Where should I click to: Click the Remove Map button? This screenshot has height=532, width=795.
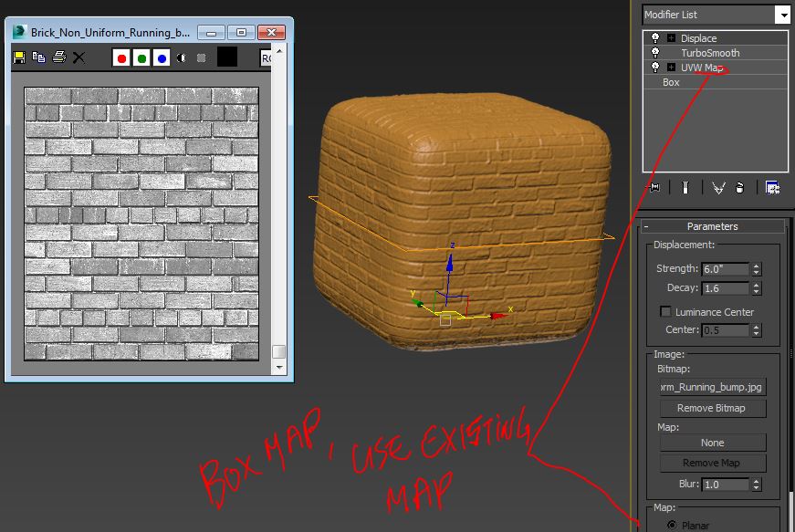(x=712, y=463)
